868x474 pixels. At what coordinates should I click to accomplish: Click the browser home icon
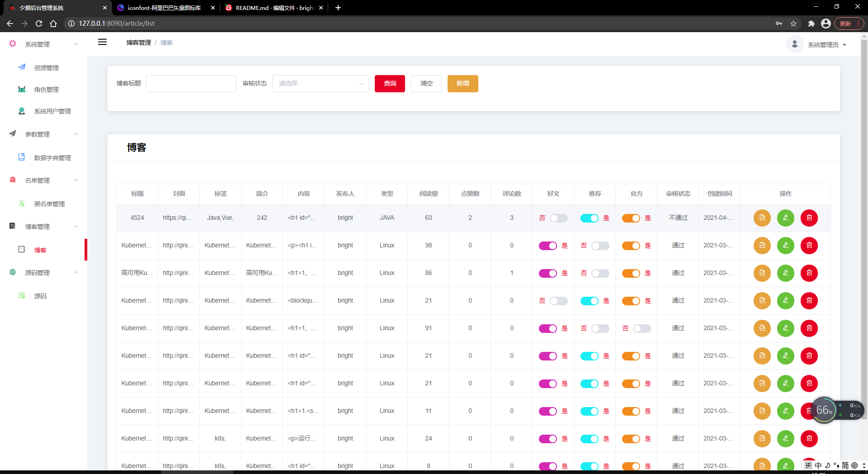coord(53,24)
